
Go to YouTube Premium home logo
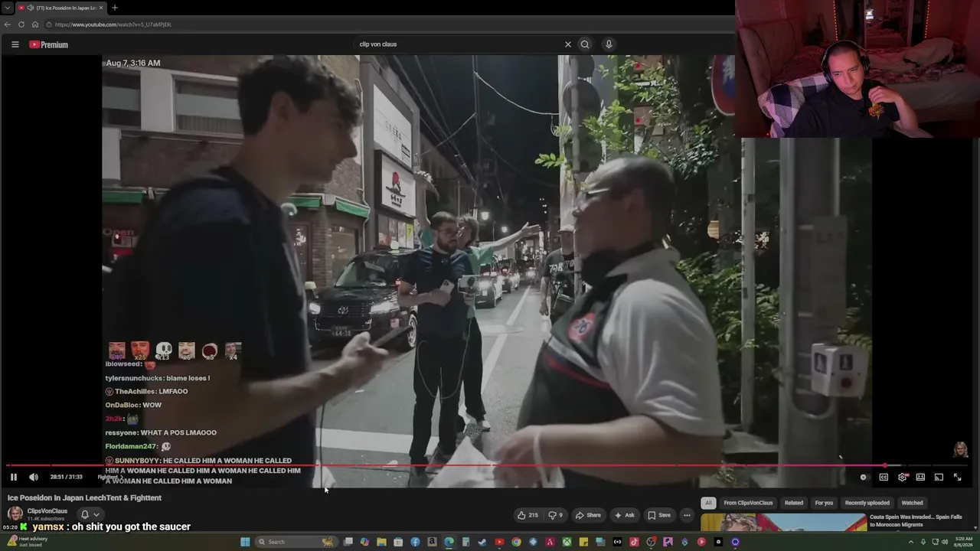pyautogui.click(x=49, y=44)
